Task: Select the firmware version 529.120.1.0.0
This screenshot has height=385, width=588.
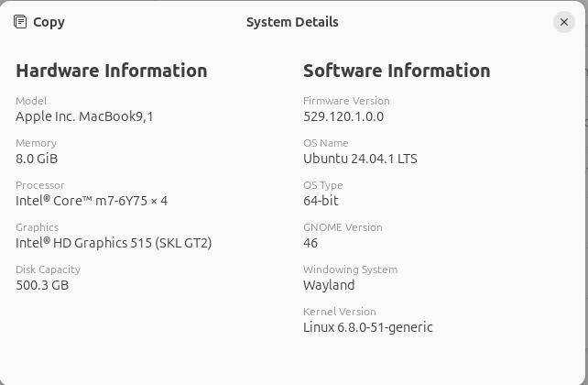Action: click(343, 116)
